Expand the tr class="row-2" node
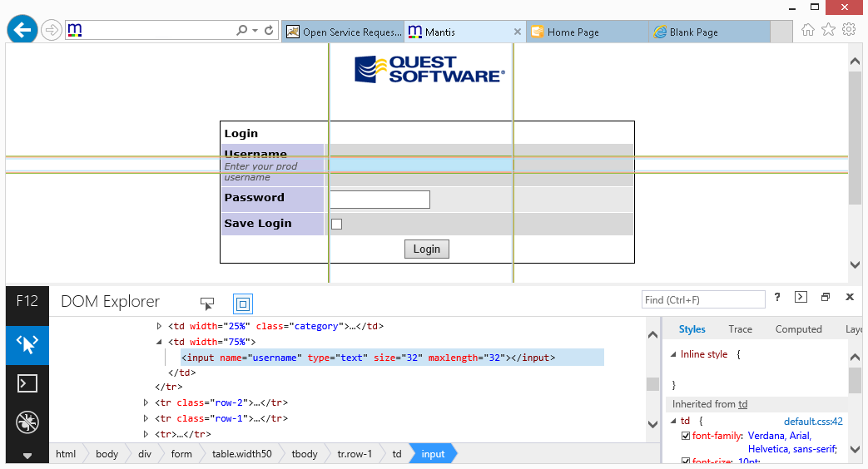Viewport: 868px width, 469px height. [x=146, y=402]
